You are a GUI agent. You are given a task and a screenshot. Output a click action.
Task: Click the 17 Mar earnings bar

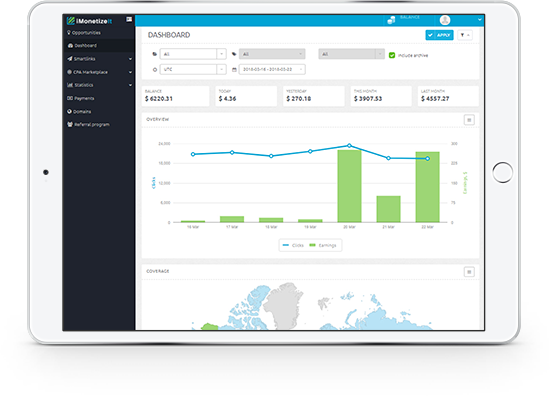[232, 219]
